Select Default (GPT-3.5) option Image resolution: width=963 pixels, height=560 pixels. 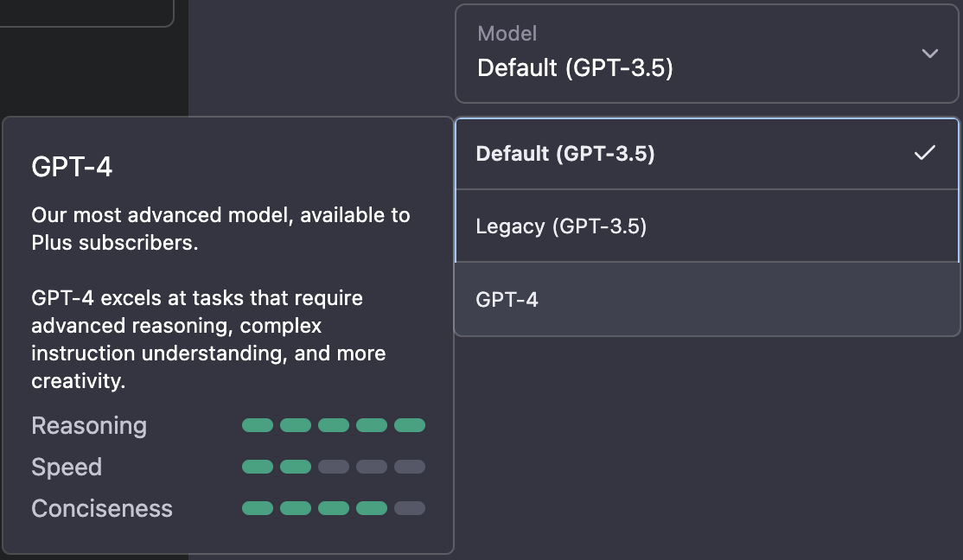pyautogui.click(x=706, y=154)
